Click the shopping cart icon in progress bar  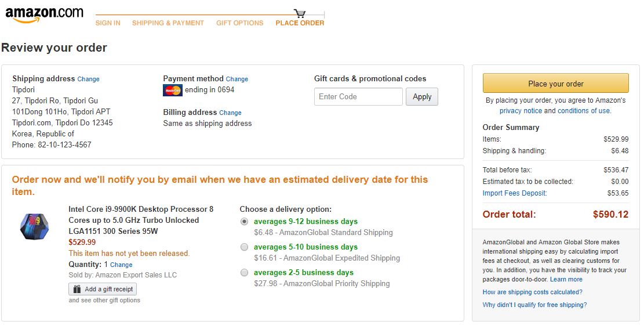click(x=299, y=13)
